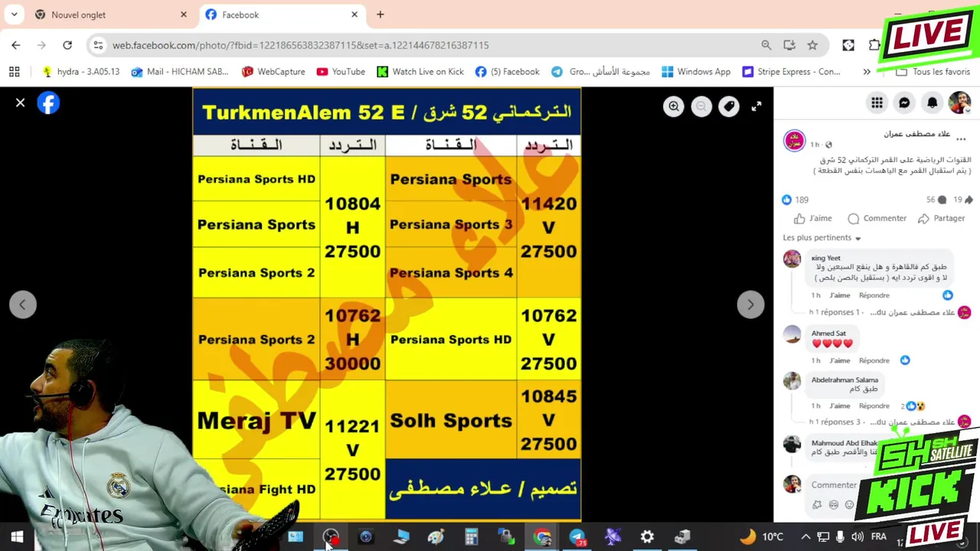Image resolution: width=980 pixels, height=551 pixels.
Task: Go to the previous photo
Action: coord(23,305)
